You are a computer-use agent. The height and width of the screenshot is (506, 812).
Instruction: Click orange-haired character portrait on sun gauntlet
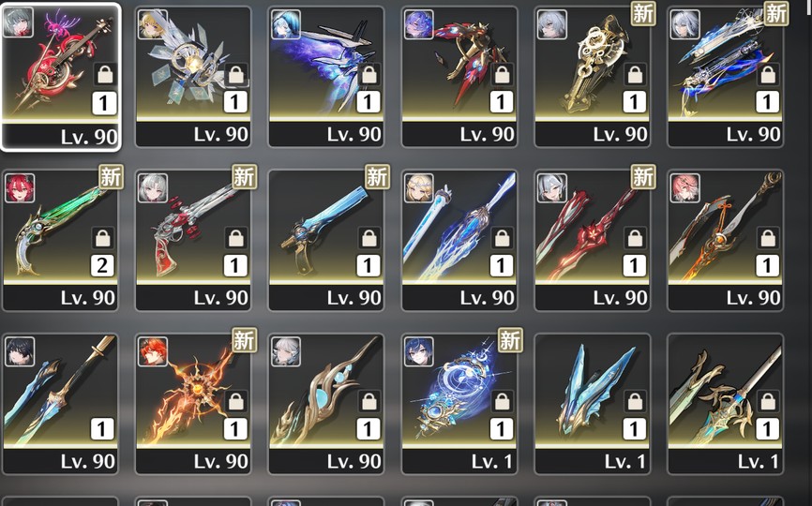(153, 351)
